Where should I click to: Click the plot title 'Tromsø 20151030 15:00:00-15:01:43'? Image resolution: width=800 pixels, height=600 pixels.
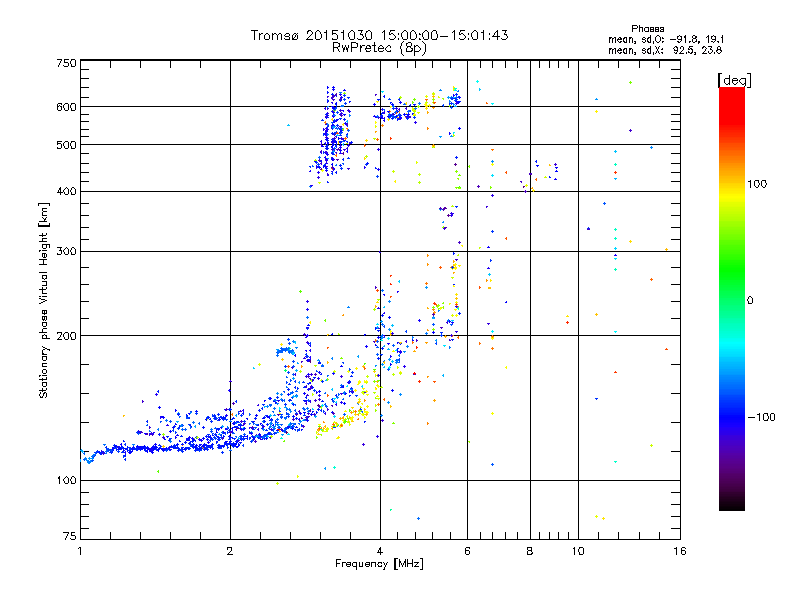(x=379, y=35)
